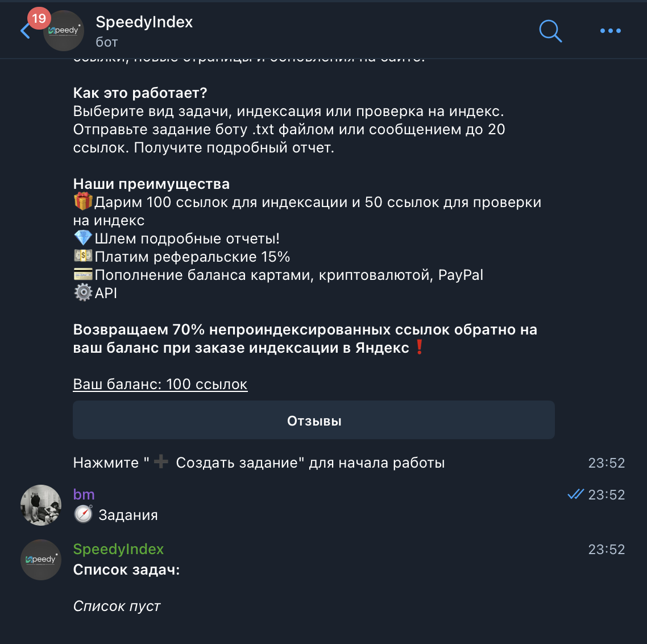The height and width of the screenshot is (644, 647).
Task: Click the blue diamond emoji icon
Action: pos(83,238)
